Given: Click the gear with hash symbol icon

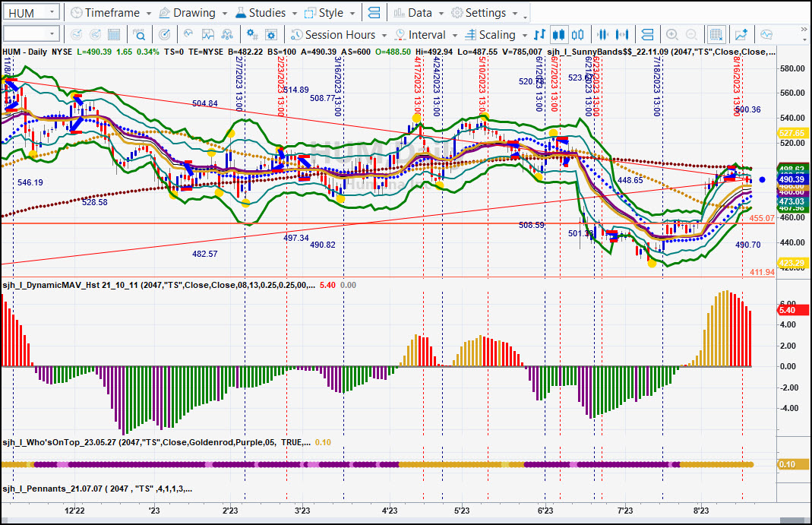Looking at the screenshot, I should coord(252,35).
